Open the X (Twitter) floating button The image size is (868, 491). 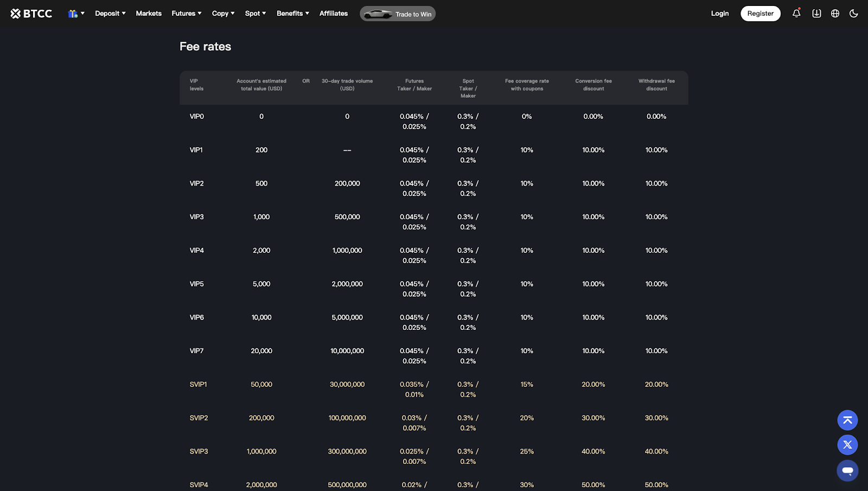click(847, 445)
